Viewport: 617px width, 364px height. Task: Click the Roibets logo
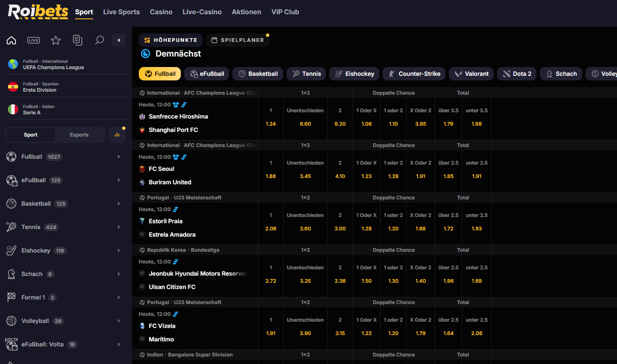coord(38,12)
